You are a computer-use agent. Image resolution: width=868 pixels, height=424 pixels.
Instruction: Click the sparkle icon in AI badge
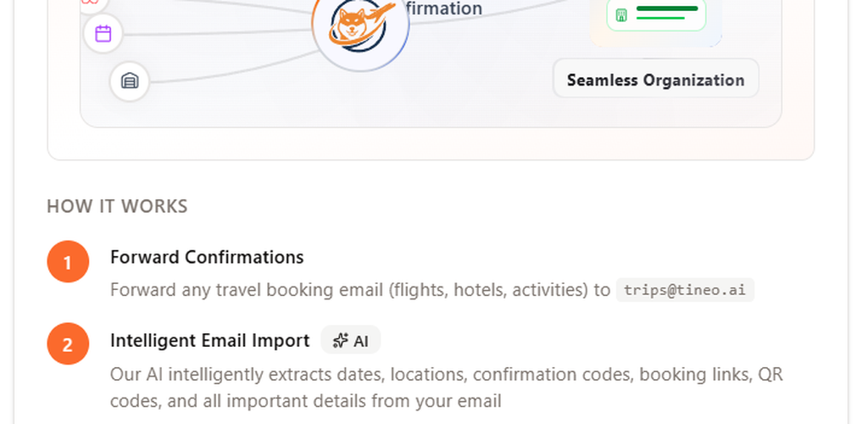pyautogui.click(x=341, y=341)
